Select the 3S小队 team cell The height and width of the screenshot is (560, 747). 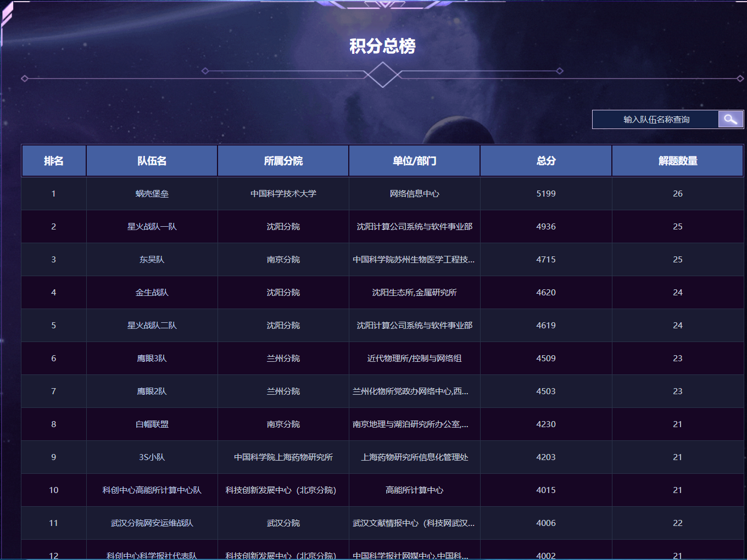[x=152, y=457]
